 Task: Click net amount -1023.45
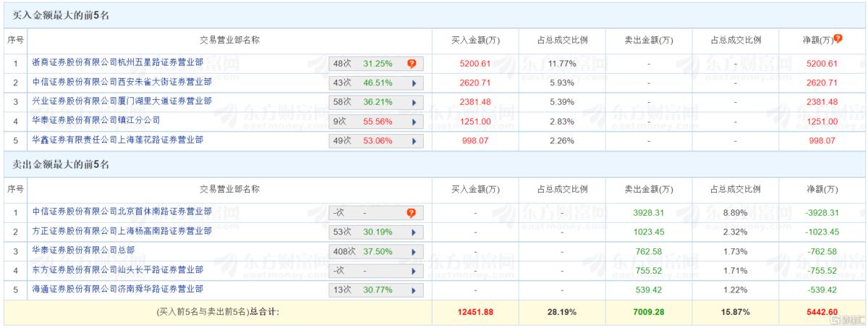tap(822, 232)
